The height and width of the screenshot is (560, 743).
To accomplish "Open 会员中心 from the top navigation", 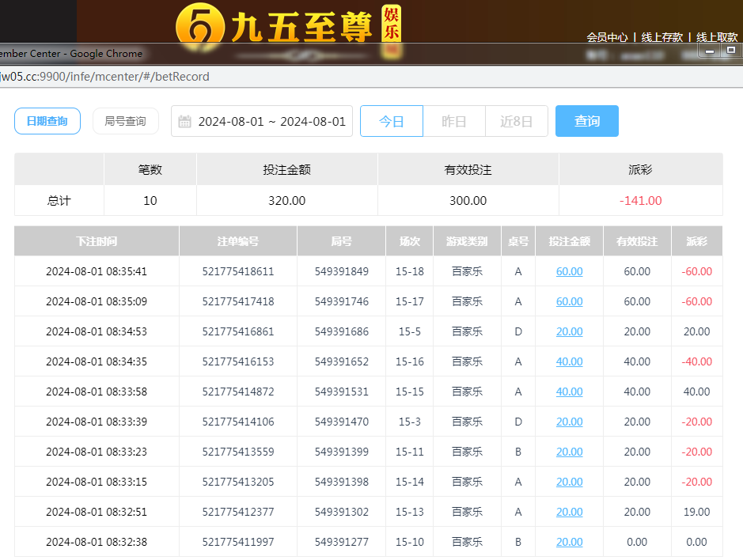I will tap(607, 37).
